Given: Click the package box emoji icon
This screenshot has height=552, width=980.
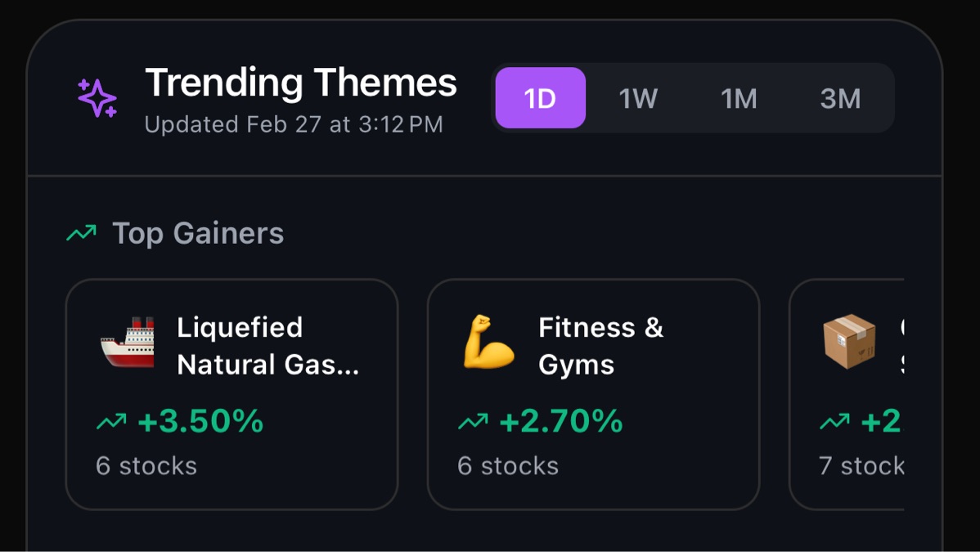Looking at the screenshot, I should pos(849,342).
